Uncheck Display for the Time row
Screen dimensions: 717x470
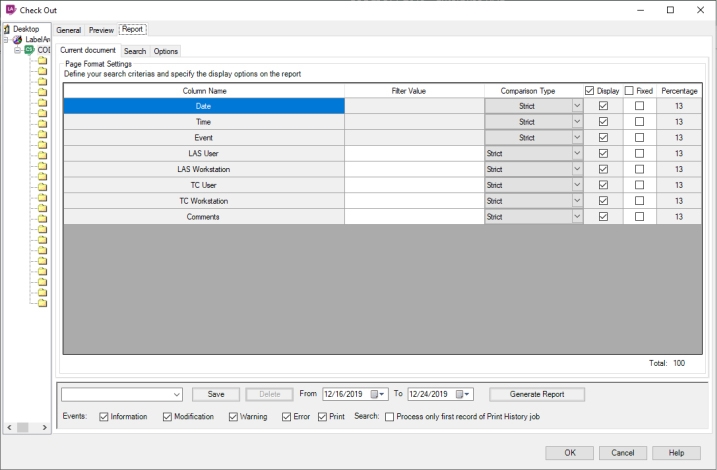tap(603, 122)
